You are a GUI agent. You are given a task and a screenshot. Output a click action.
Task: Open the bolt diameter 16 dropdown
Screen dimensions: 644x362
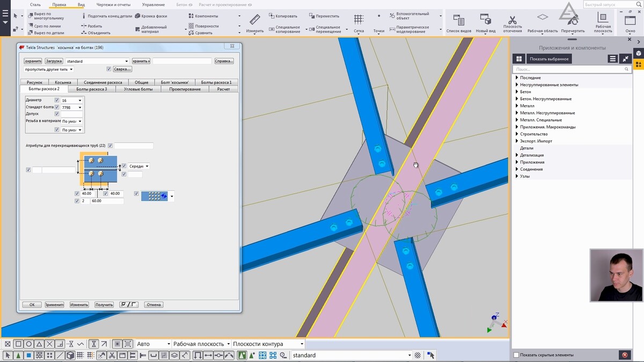coord(80,100)
